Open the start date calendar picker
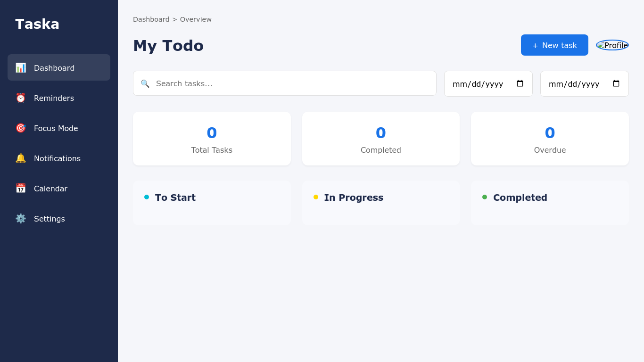This screenshot has height=362, width=644. click(520, 83)
